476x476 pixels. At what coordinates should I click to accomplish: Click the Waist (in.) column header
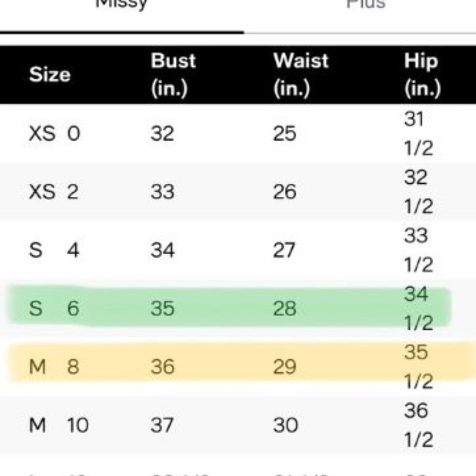click(301, 75)
